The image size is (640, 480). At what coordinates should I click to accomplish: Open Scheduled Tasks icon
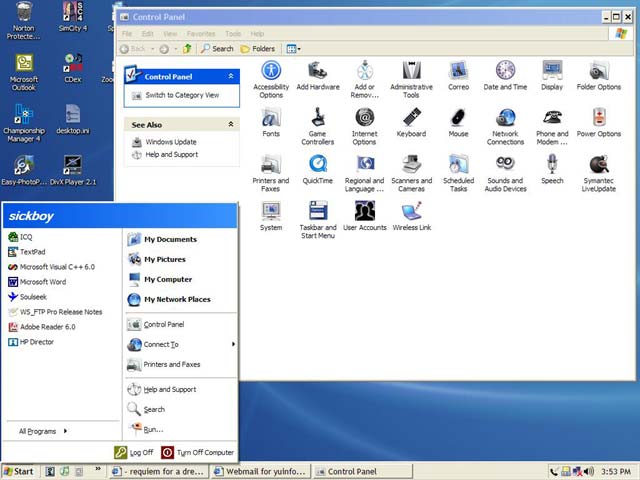pos(458,173)
